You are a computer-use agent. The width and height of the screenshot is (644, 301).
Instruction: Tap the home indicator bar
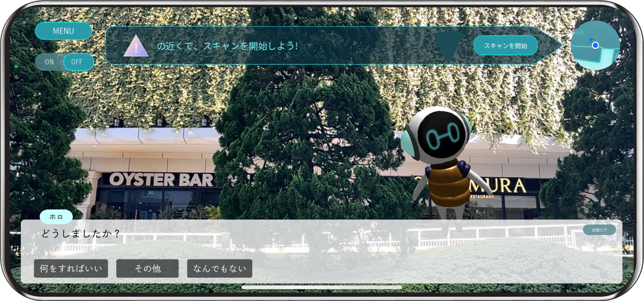(321, 287)
